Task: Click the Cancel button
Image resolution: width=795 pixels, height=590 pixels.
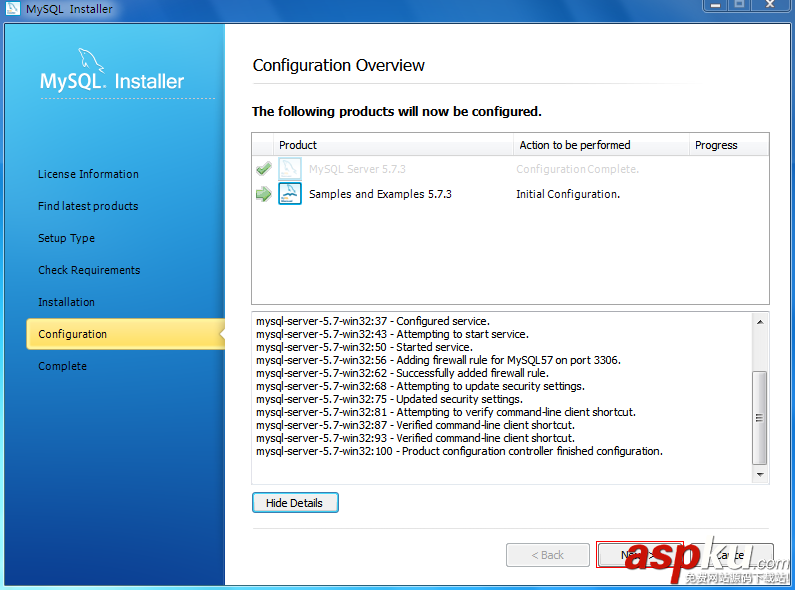Action: click(731, 555)
